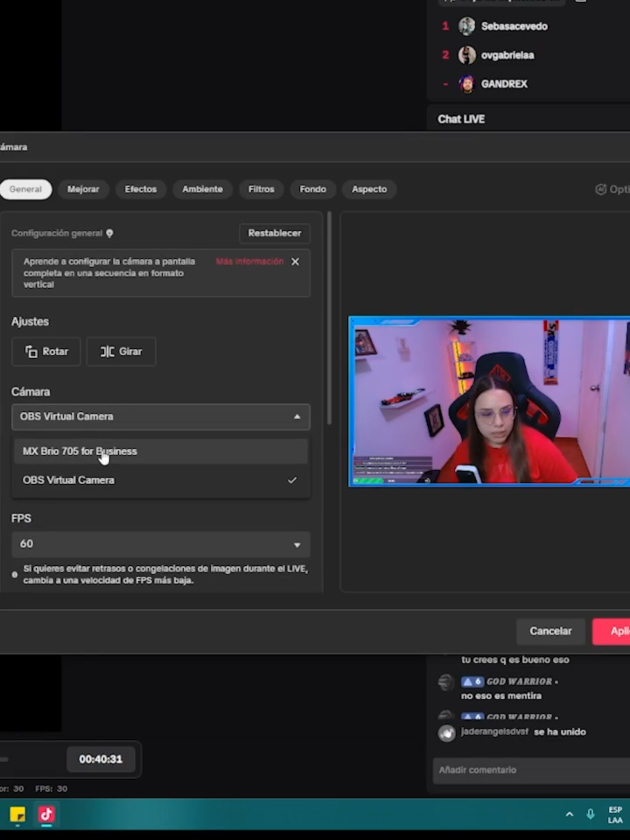Open TikTok LIVE Studio in taskbar
Screen dimensions: 630x840
click(46, 815)
